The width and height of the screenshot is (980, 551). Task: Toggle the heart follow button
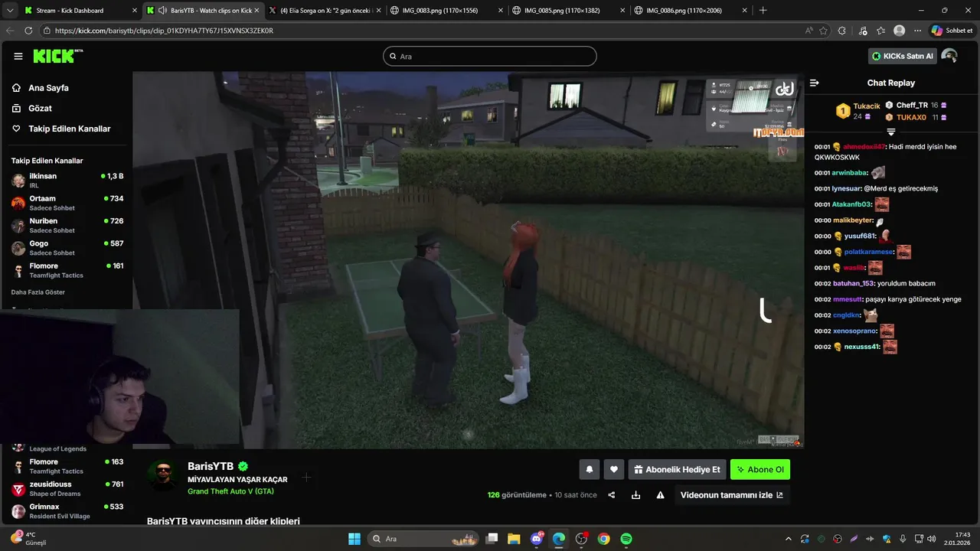pyautogui.click(x=613, y=469)
